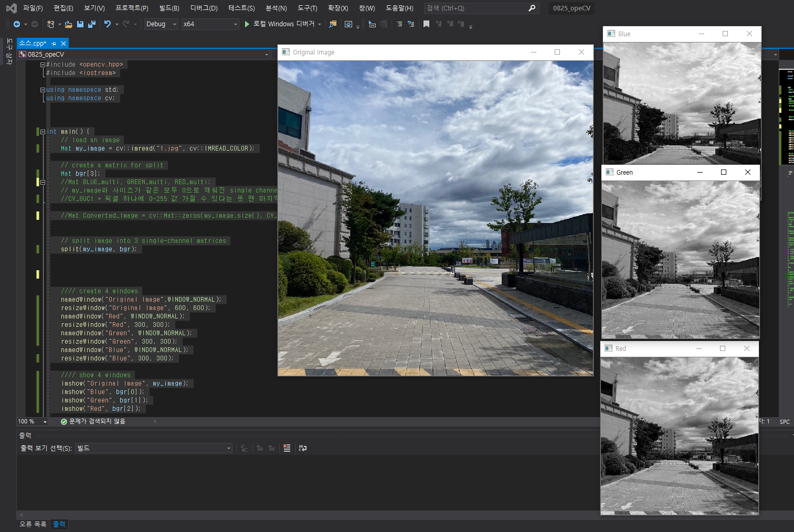Screen dimensions: 794x532
Task: Click the SPC indicator in status strip
Action: tap(785, 422)
